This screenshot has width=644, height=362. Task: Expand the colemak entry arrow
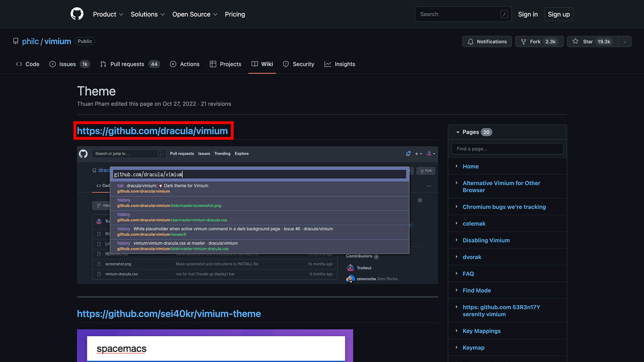tap(456, 223)
